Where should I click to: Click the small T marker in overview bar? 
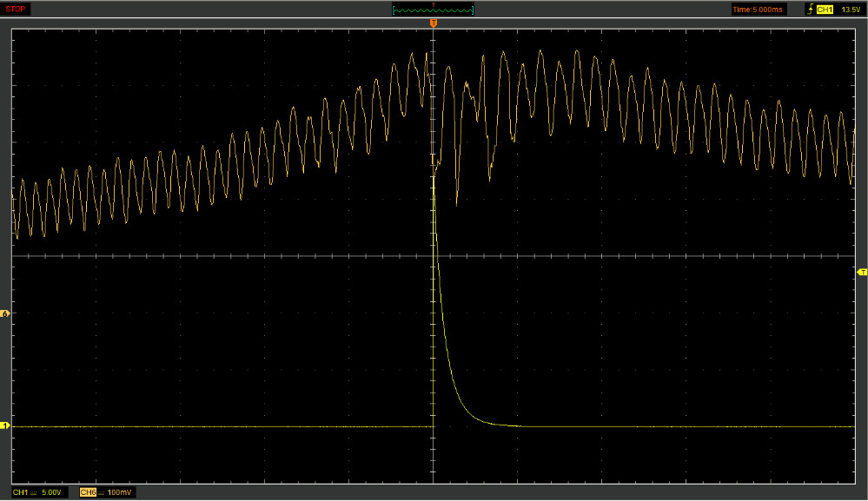point(433,4)
